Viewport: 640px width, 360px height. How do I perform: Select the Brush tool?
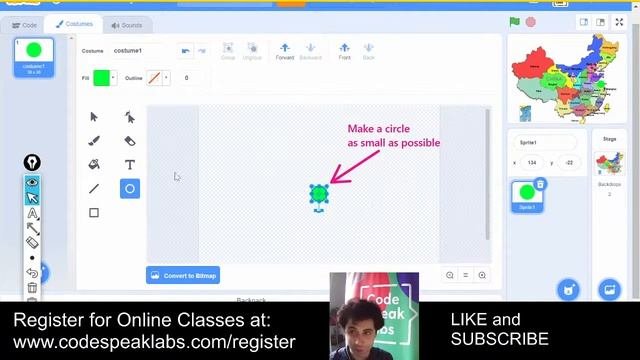click(94, 141)
